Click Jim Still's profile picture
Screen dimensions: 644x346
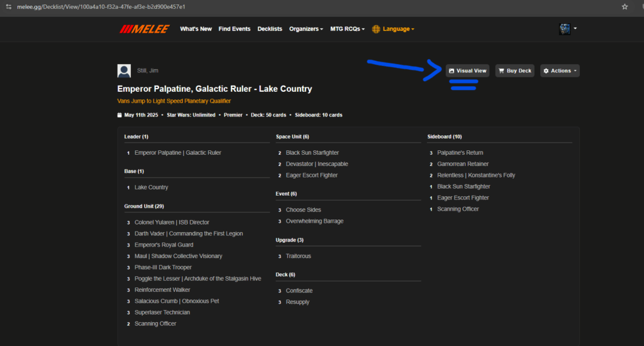(124, 70)
